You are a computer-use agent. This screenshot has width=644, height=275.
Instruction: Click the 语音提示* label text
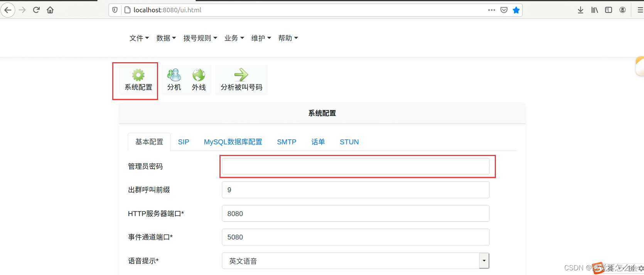click(x=143, y=261)
